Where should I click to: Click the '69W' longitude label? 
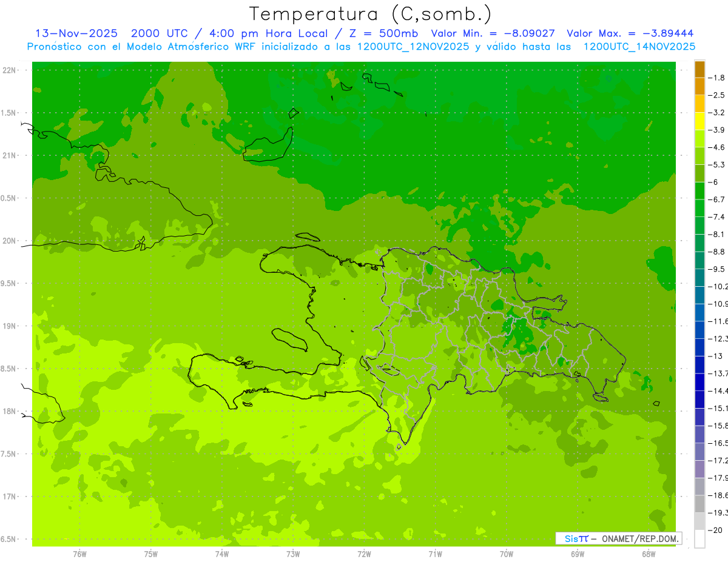pos(578,554)
